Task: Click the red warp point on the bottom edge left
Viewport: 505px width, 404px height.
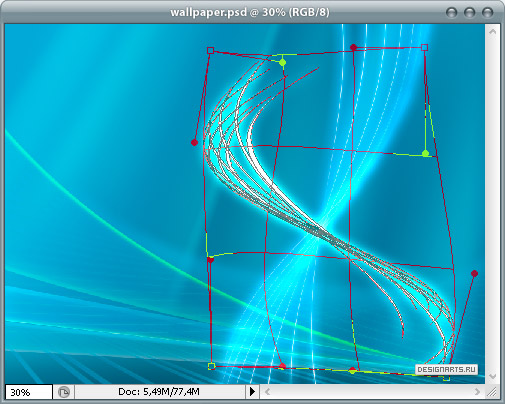Action: pyautogui.click(x=282, y=366)
